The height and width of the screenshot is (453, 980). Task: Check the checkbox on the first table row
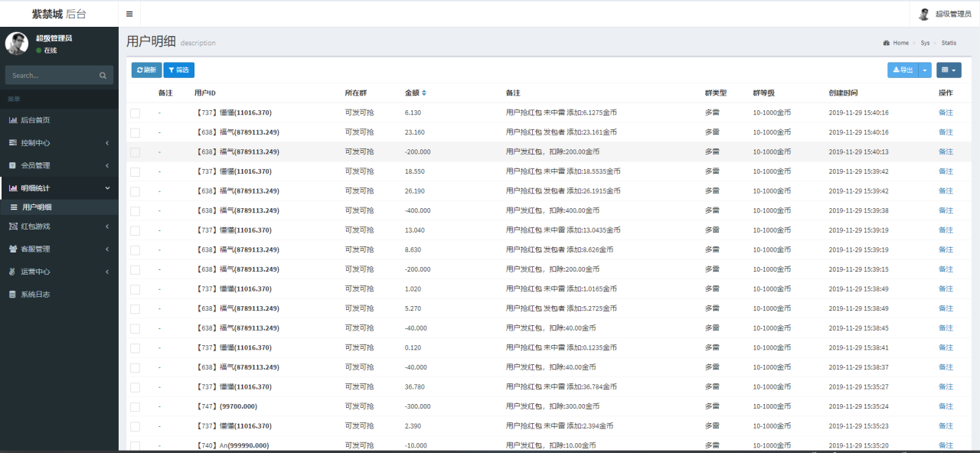(135, 112)
